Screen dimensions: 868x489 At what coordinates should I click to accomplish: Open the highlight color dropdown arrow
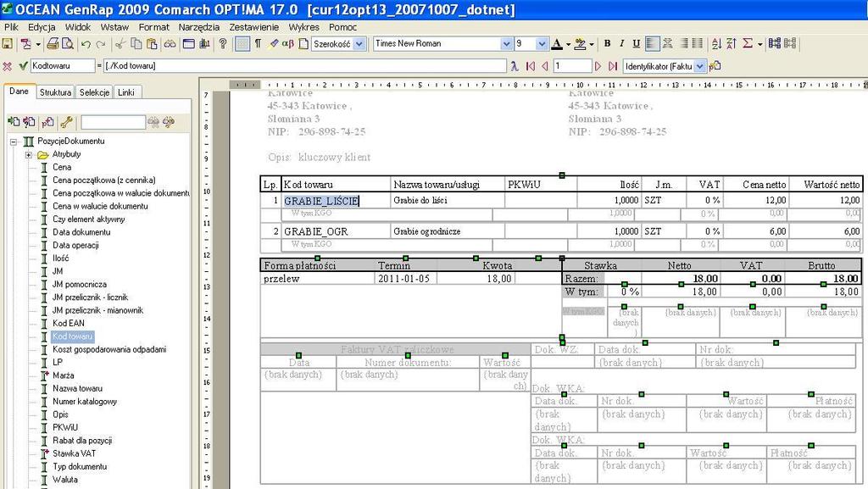pyautogui.click(x=592, y=44)
